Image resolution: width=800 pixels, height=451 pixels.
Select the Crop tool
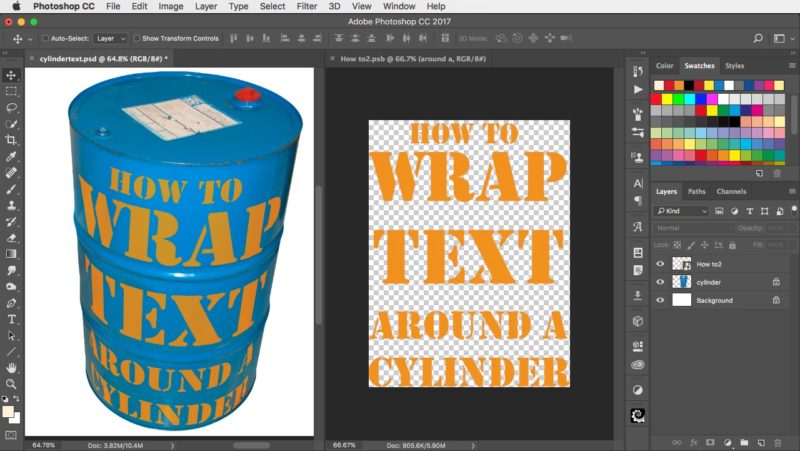(x=11, y=140)
